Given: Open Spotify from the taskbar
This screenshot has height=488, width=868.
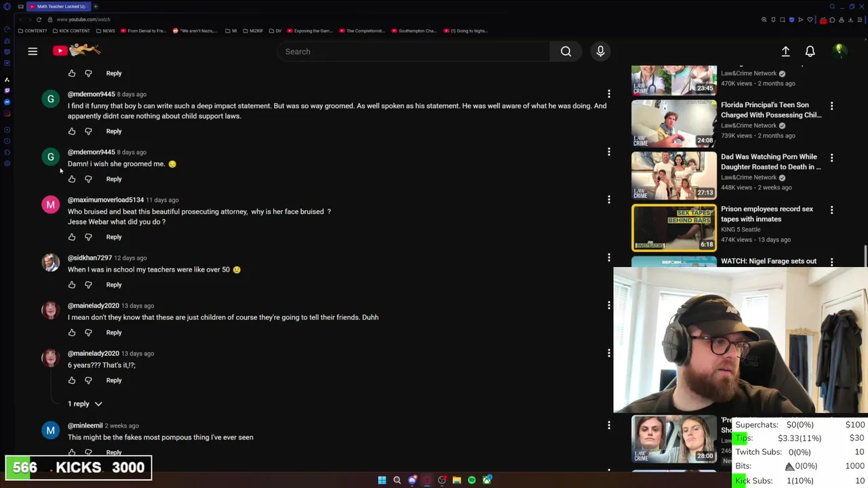Looking at the screenshot, I should [x=472, y=480].
